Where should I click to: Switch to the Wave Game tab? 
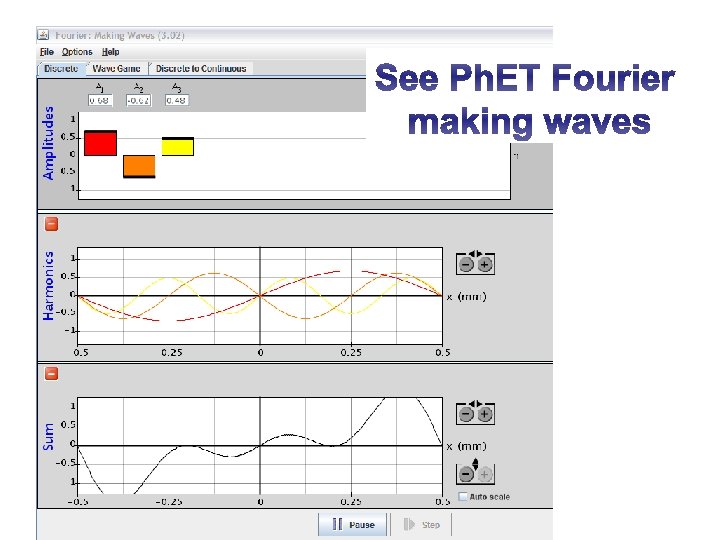[x=116, y=68]
